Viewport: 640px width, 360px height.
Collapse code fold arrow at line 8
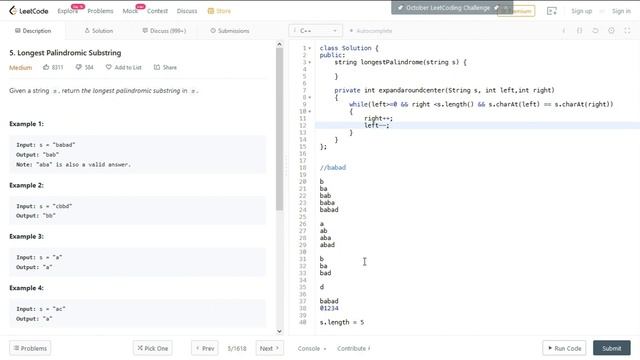click(x=310, y=98)
